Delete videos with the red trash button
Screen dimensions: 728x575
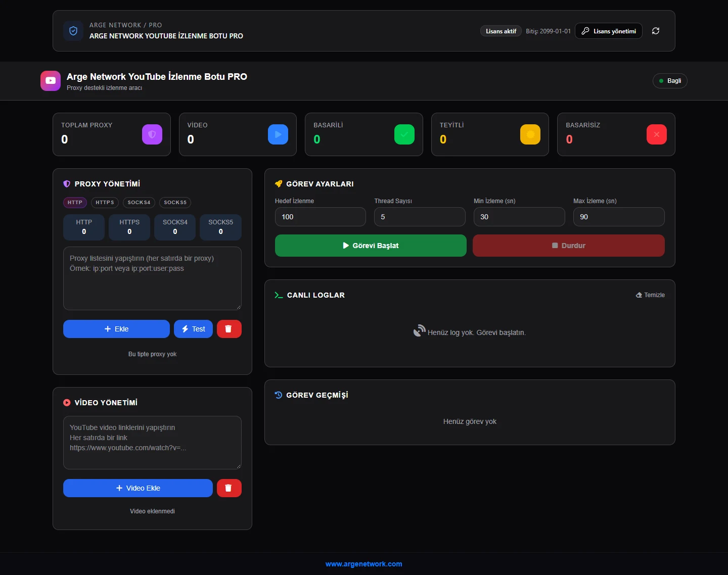[229, 488]
